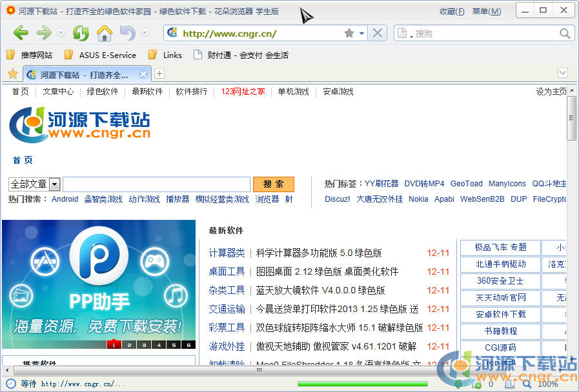Click the green refresh button

(x=81, y=33)
